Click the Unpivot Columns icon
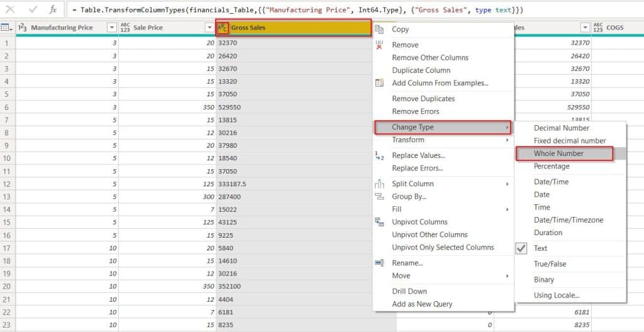Screen dimensions: 644x332 379,222
